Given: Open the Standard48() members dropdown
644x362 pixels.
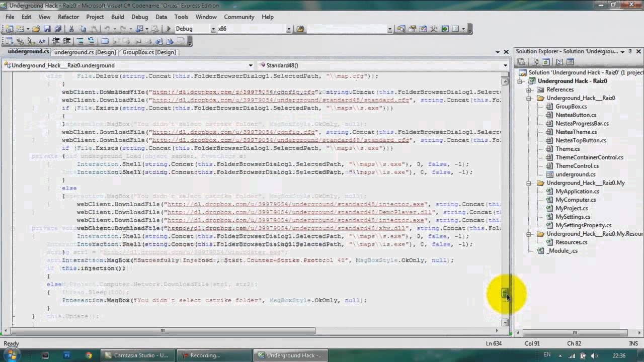Looking at the screenshot, I should [x=505, y=65].
